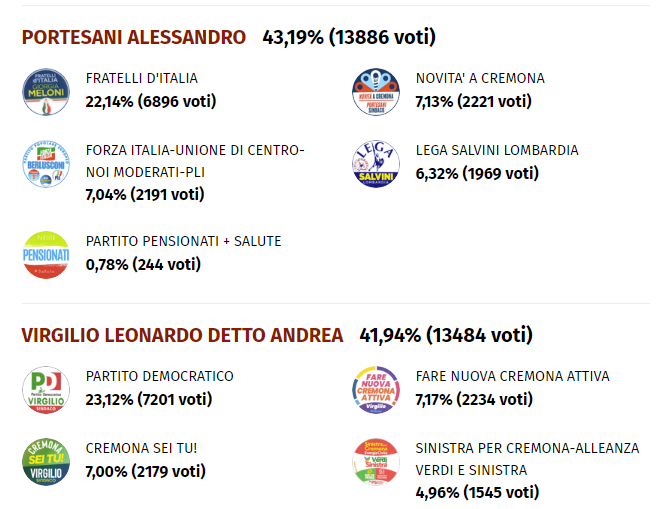This screenshot has width=658, height=509.
Task: Click the 22,14% (6896 voti) result
Action: coord(151,100)
